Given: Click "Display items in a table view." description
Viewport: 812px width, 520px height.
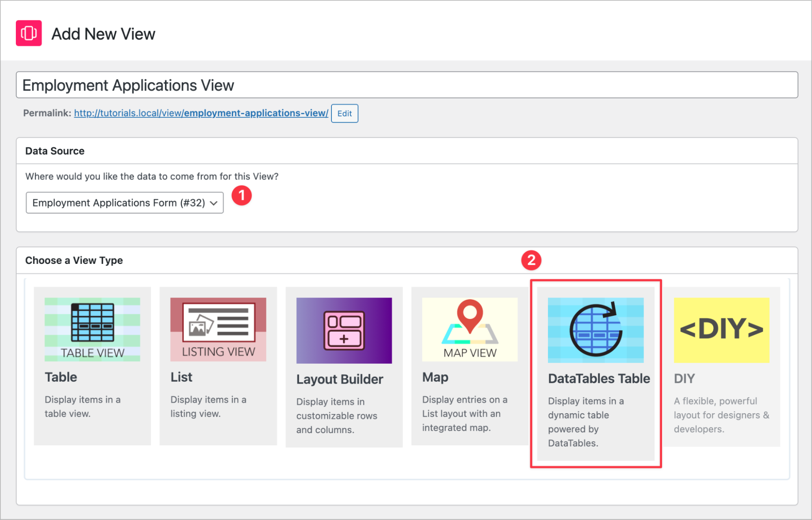Looking at the screenshot, I should (x=82, y=406).
